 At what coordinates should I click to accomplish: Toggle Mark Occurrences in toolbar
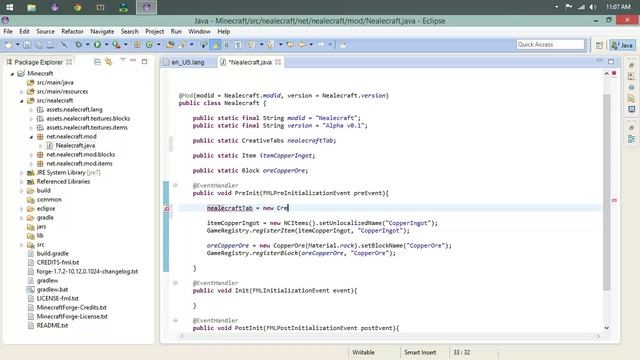coord(215,45)
